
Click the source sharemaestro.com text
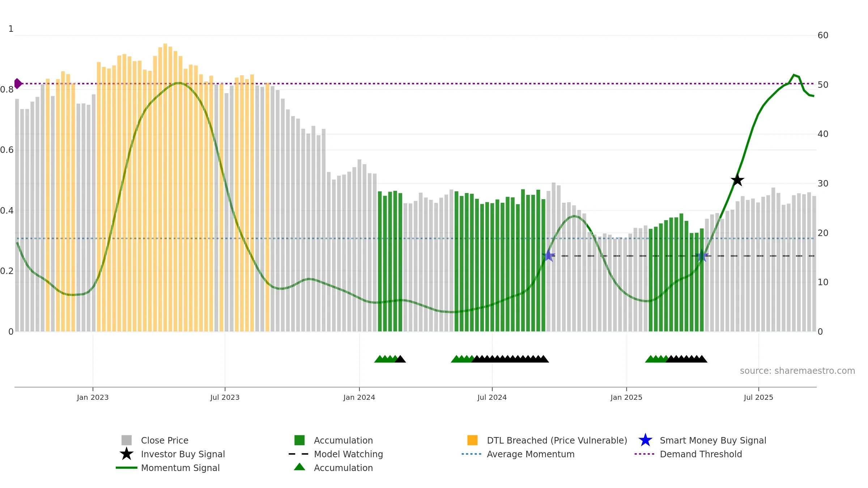click(x=797, y=371)
